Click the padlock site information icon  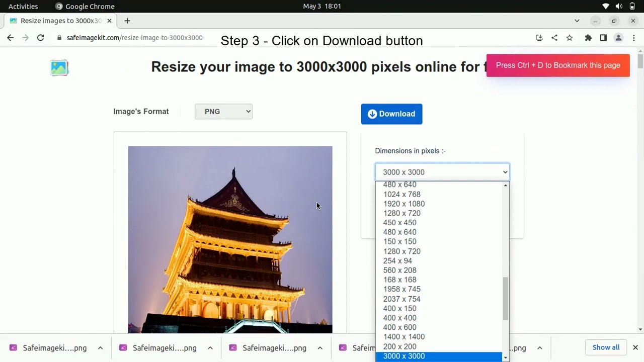(60, 38)
